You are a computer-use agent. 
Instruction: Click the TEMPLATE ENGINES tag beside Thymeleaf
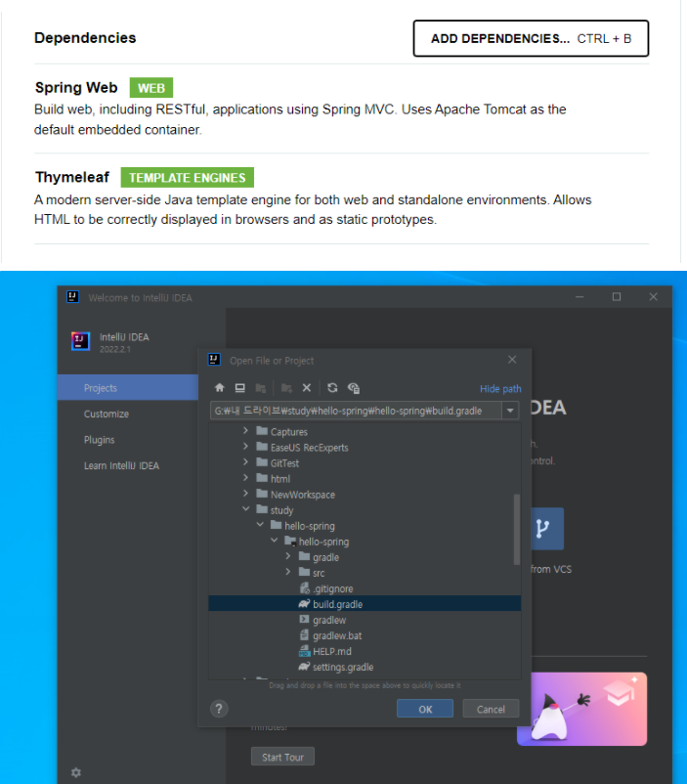(x=187, y=178)
